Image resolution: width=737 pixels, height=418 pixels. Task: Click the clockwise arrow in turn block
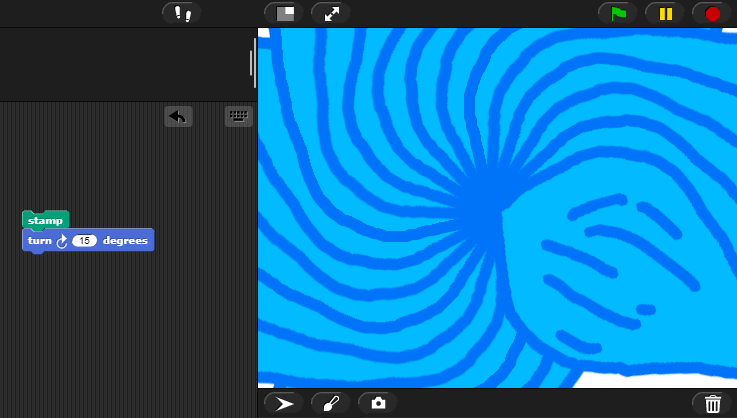tap(62, 241)
